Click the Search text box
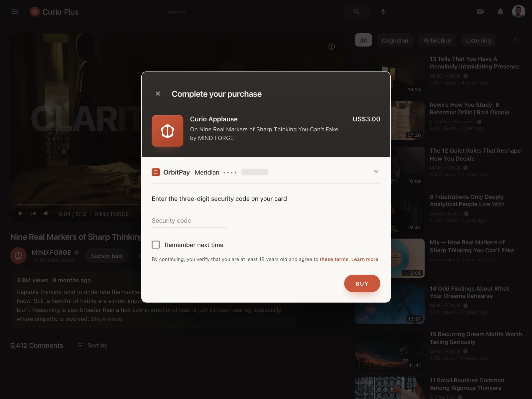 [x=253, y=12]
